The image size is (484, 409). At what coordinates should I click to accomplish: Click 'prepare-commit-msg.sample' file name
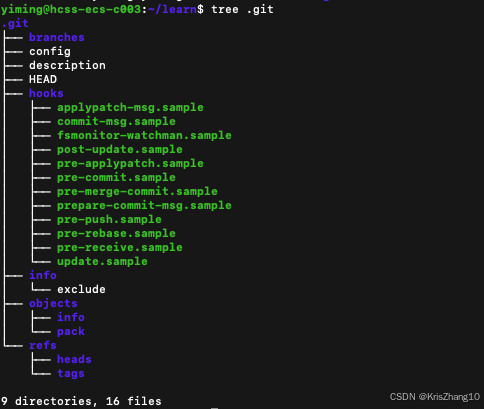(x=144, y=206)
